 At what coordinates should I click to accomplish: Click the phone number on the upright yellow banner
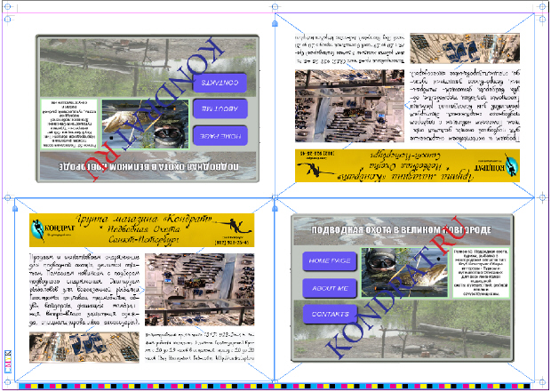tap(231, 243)
